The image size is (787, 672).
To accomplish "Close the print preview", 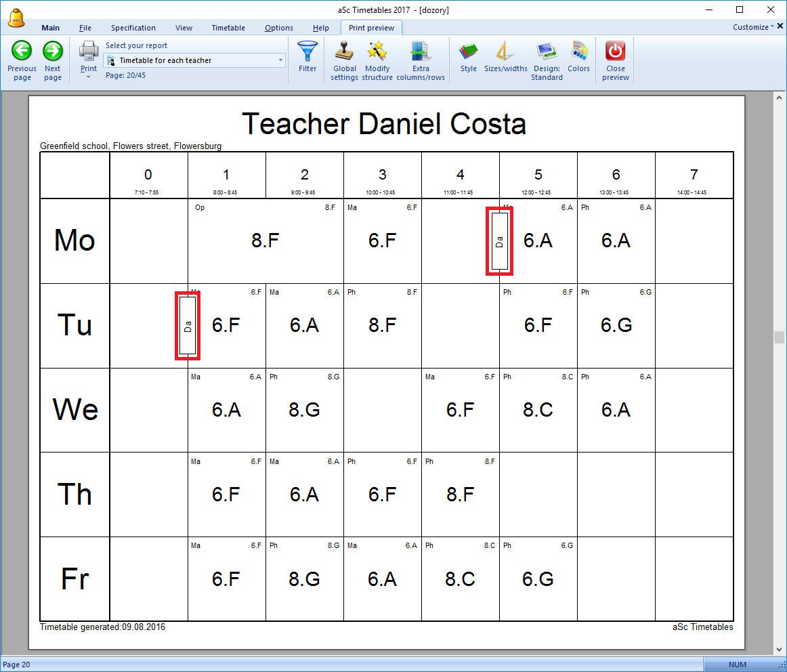I will [x=616, y=51].
